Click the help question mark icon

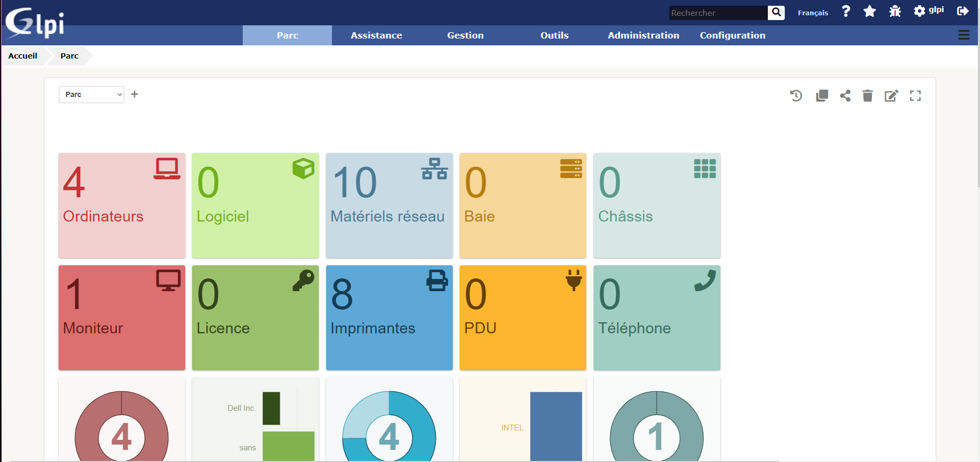[846, 12]
